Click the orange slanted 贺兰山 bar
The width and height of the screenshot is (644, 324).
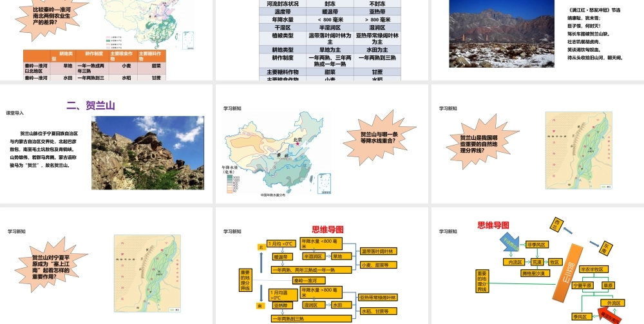pos(569,272)
